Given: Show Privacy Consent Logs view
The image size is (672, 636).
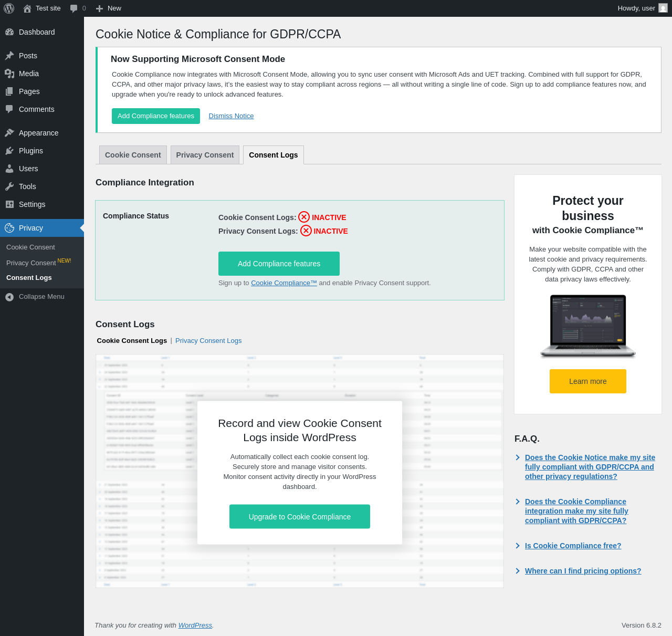Looking at the screenshot, I should (x=208, y=341).
